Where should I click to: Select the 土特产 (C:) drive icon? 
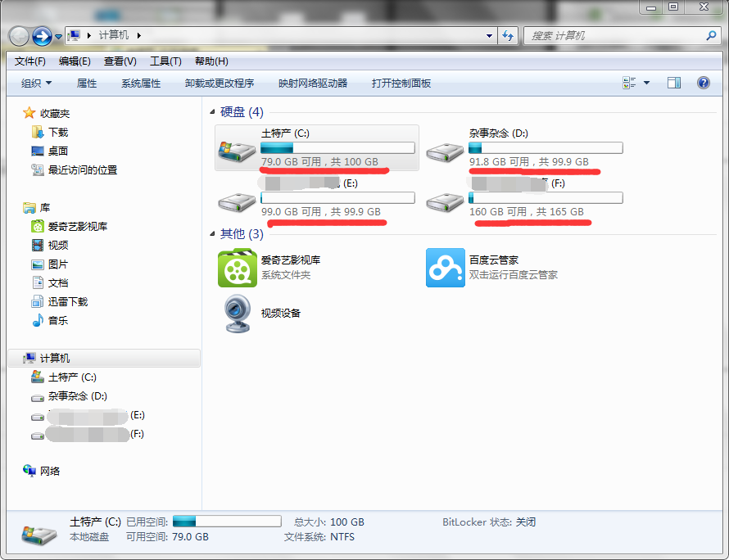(x=237, y=150)
